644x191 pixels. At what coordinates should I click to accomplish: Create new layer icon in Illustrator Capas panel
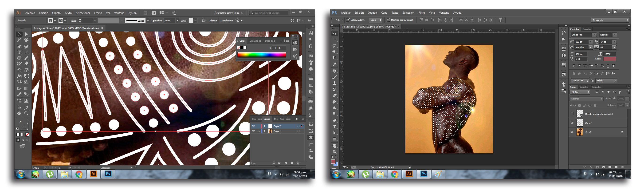click(x=292, y=163)
